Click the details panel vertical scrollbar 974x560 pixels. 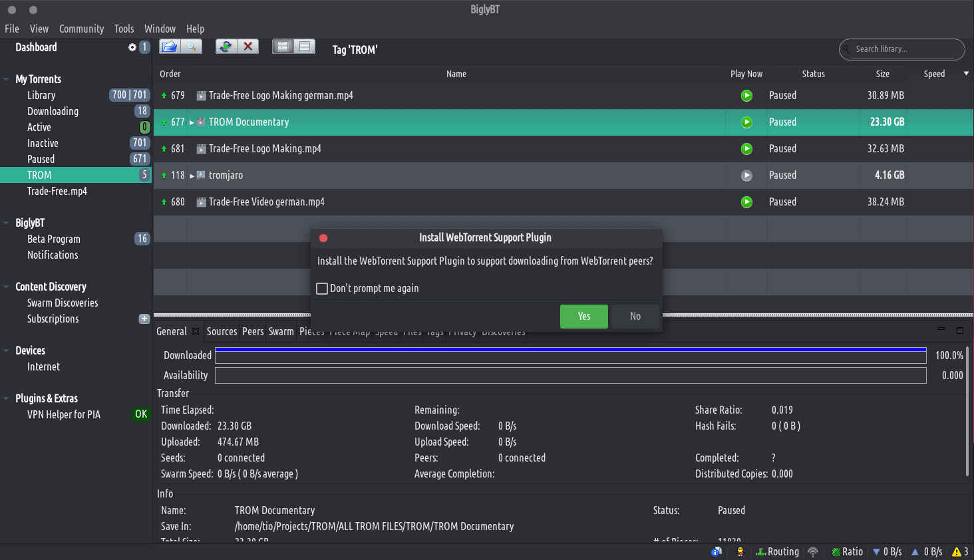[x=967, y=411]
